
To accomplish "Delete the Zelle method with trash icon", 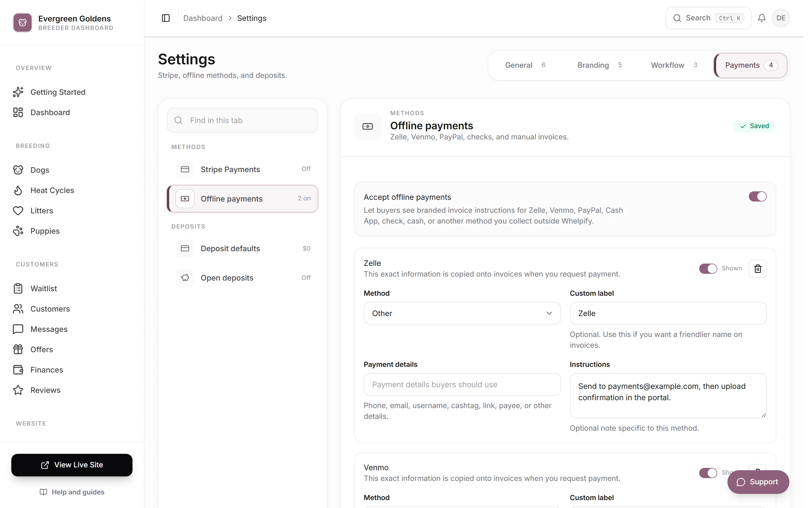I will point(758,268).
